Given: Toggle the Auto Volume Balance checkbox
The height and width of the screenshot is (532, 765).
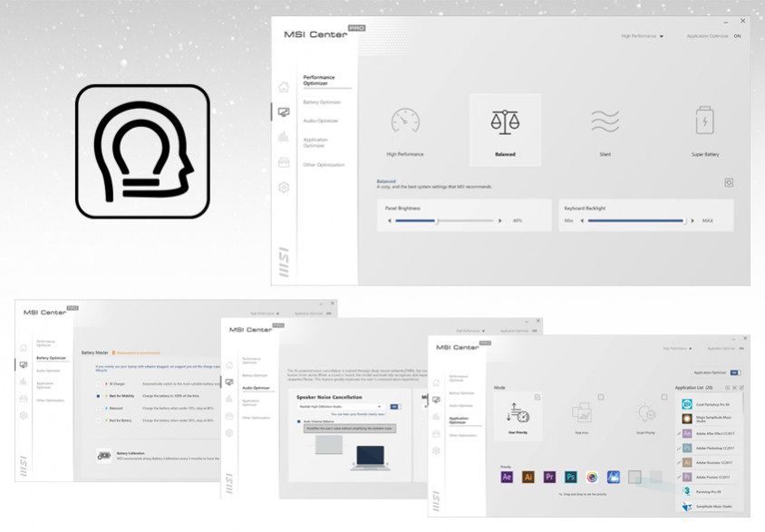Looking at the screenshot, I should (299, 421).
